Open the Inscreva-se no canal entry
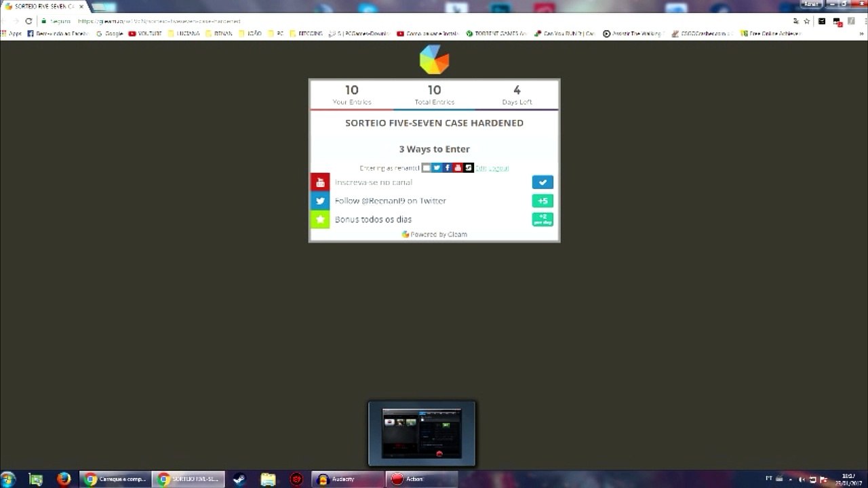868x488 pixels. [x=434, y=182]
